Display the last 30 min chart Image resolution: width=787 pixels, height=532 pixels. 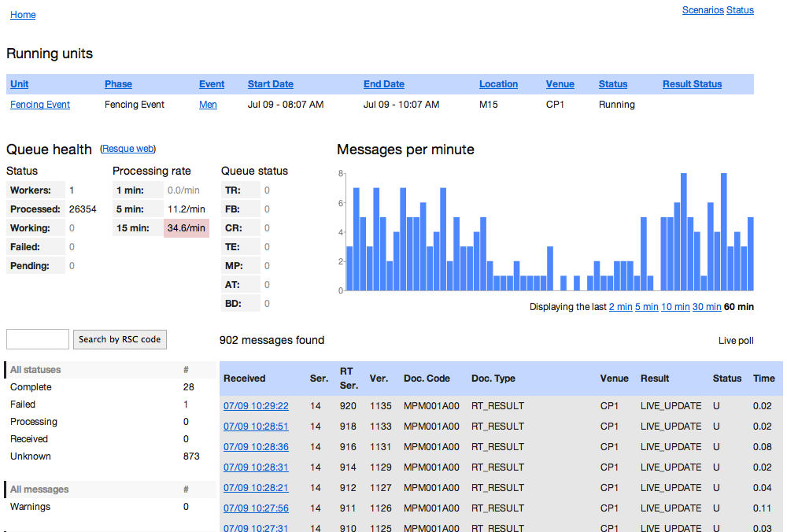pyautogui.click(x=706, y=307)
